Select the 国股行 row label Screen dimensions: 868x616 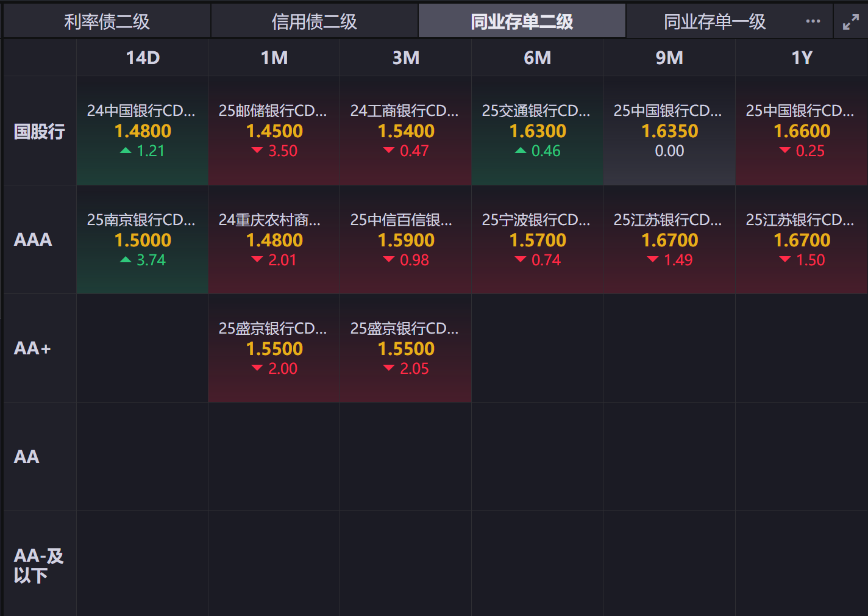pyautogui.click(x=40, y=131)
